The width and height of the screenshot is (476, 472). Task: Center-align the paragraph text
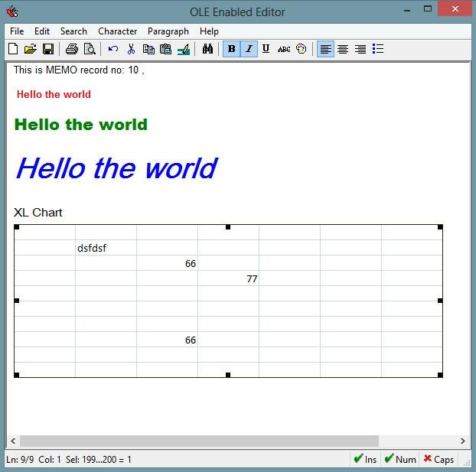(343, 49)
